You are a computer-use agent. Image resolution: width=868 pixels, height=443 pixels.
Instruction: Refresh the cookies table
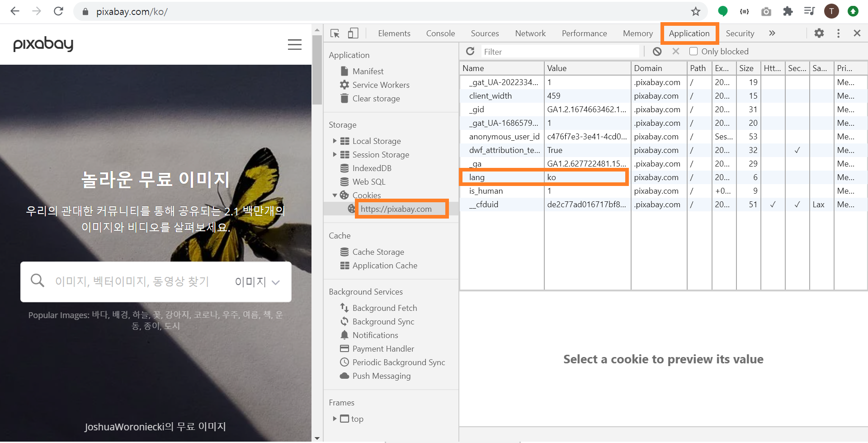pyautogui.click(x=470, y=51)
